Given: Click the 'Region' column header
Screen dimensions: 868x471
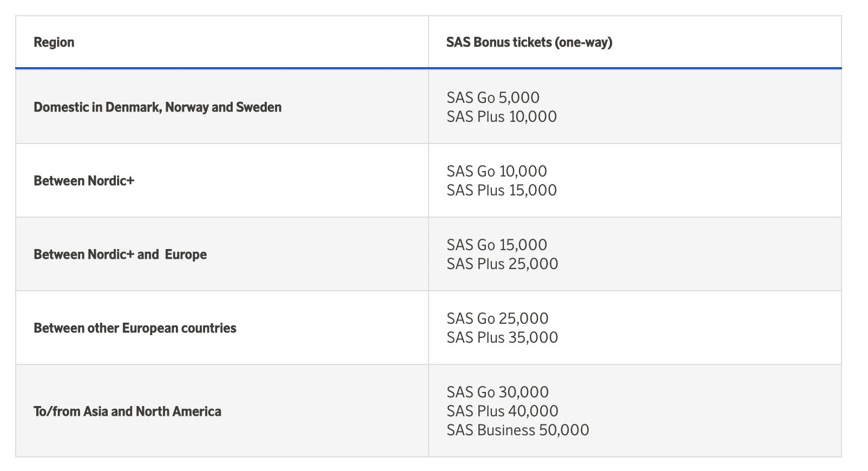Looking at the screenshot, I should [54, 42].
